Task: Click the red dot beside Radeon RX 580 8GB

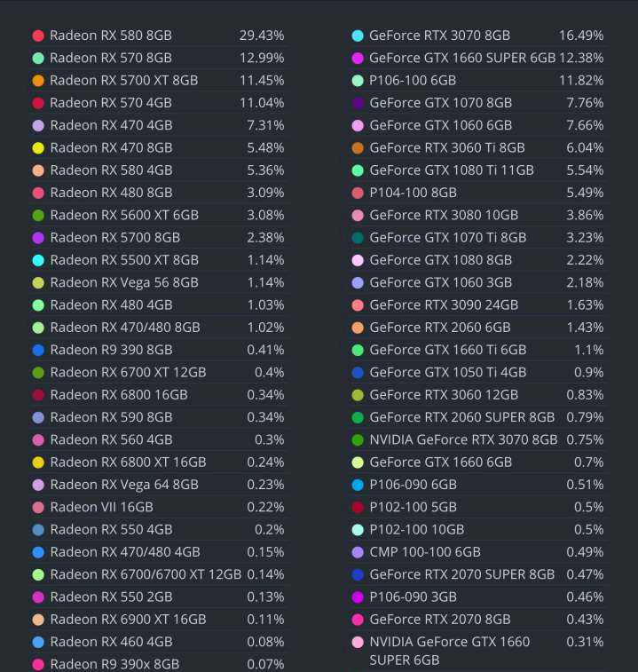Action: click(x=38, y=36)
